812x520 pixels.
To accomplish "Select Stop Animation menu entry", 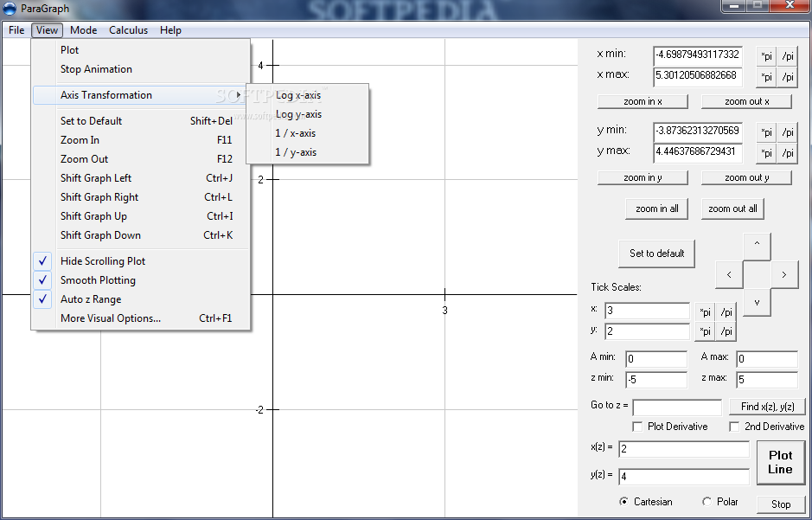I will click(x=141, y=69).
